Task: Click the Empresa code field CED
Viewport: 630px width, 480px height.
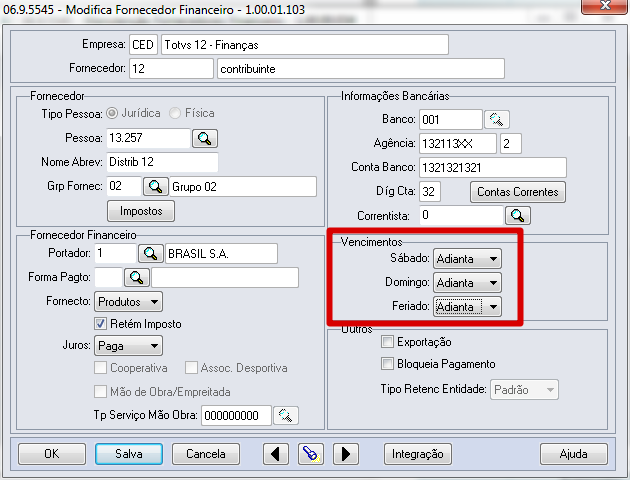Action: (x=143, y=45)
